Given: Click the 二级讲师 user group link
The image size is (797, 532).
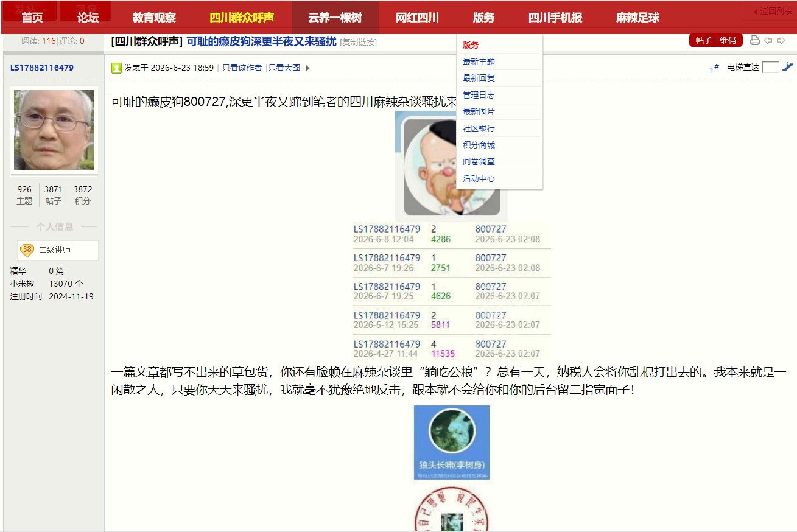Looking at the screenshot, I should (x=55, y=250).
